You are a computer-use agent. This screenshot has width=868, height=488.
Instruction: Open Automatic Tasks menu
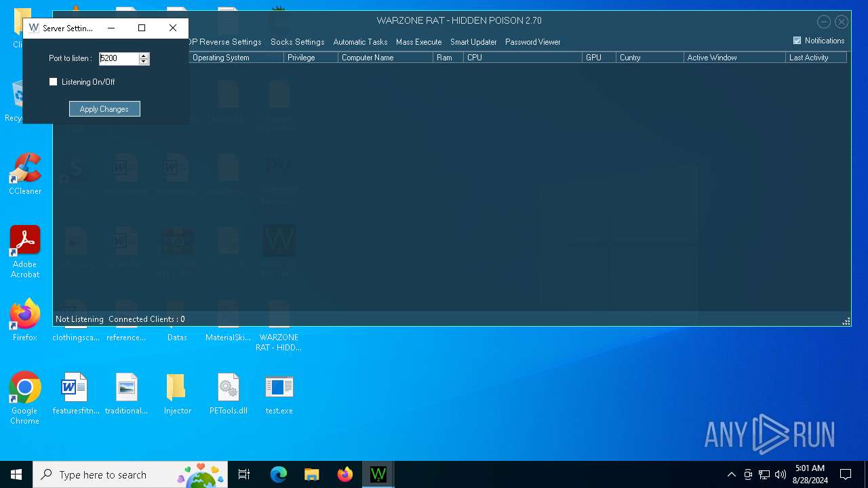point(360,42)
